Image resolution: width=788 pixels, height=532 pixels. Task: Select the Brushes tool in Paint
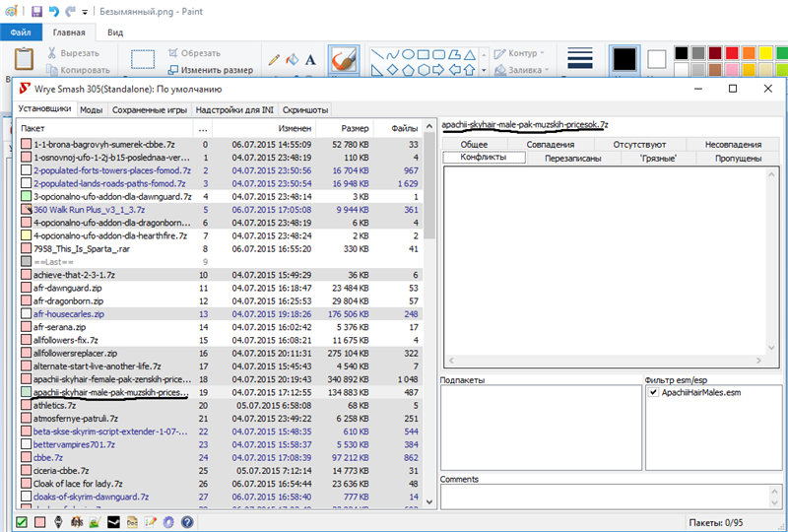(x=344, y=60)
